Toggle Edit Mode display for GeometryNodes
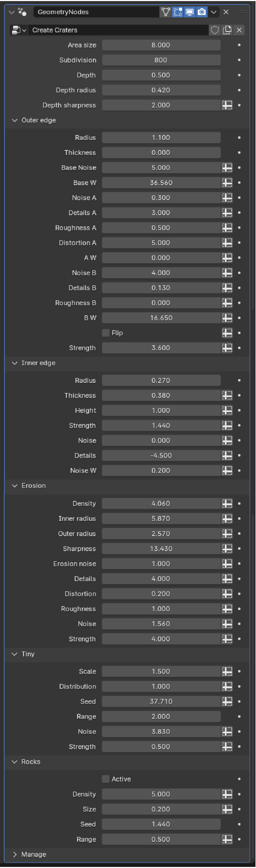Image resolution: width=256 pixels, height=868 pixels. 177,12
